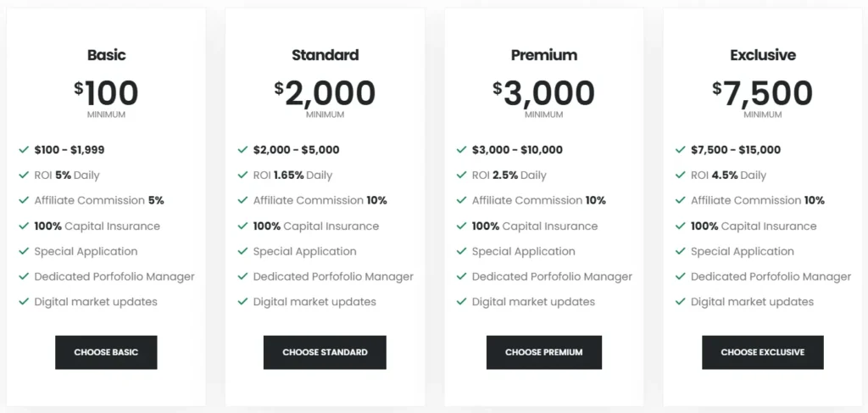Click the $3,000 minimum price
Screen dimensions: 868x413
pyautogui.click(x=543, y=93)
